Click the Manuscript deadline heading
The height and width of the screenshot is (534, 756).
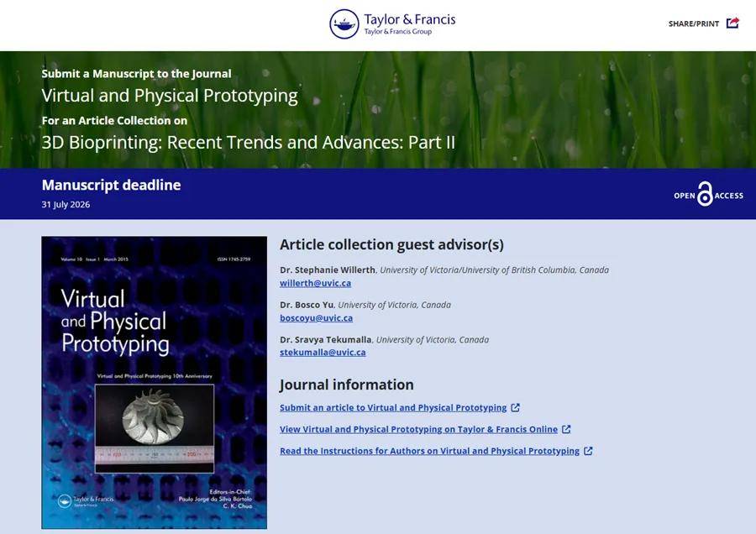click(111, 185)
